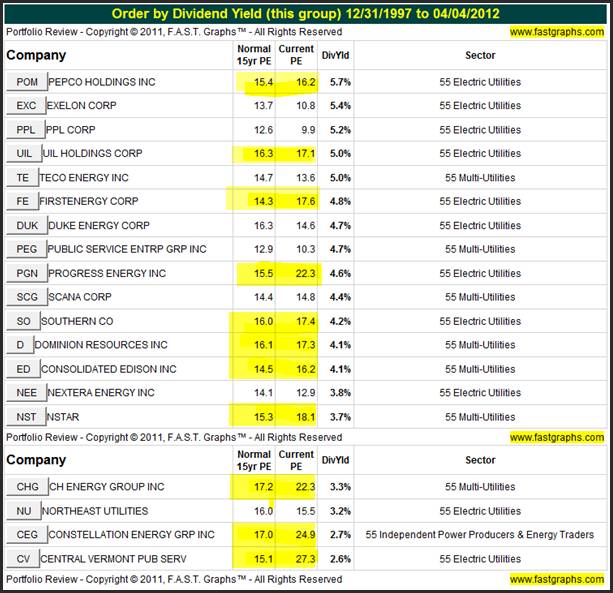Click PROGRESS ENERGY INC name

(107, 273)
